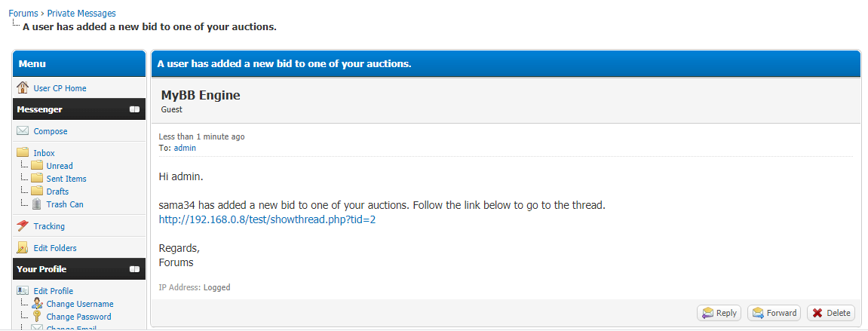The image size is (868, 331).
Task: Click the User CP Home house icon
Action: [x=23, y=88]
